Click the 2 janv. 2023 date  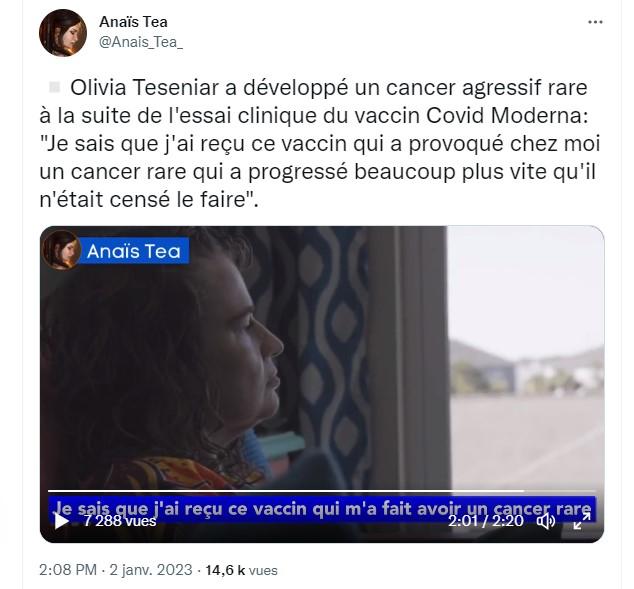151,570
